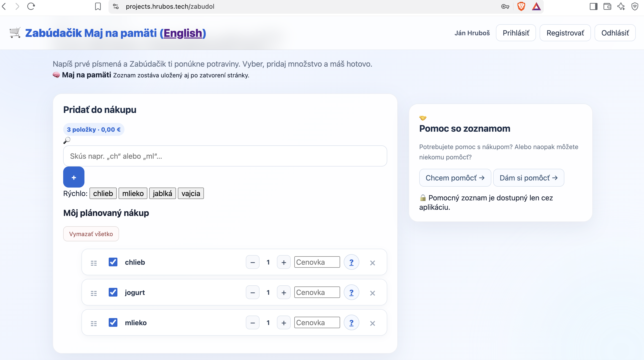Screen dimensions: 644x360
Task: Open password key icon in address bar
Action: pos(505,6)
